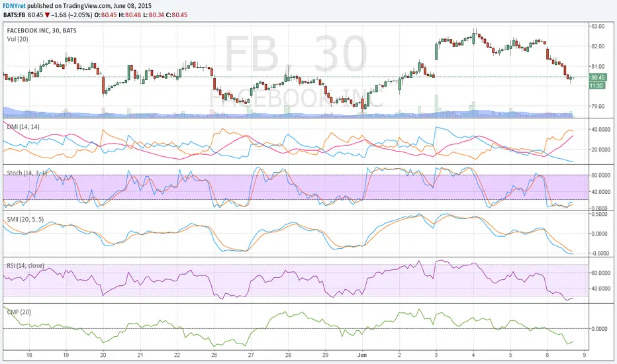Click 79.00 on the price axis

pyautogui.click(x=598, y=107)
